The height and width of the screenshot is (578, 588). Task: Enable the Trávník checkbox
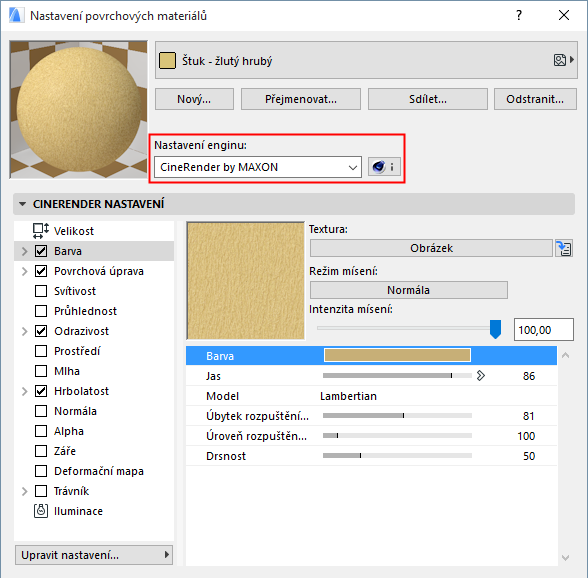(x=41, y=491)
